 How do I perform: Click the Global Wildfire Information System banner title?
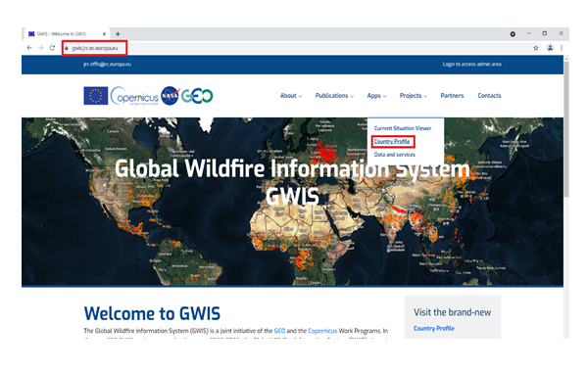coord(292,182)
